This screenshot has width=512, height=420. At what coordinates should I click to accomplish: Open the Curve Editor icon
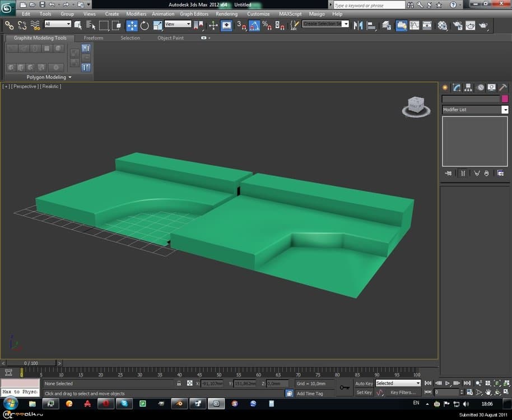point(415,25)
